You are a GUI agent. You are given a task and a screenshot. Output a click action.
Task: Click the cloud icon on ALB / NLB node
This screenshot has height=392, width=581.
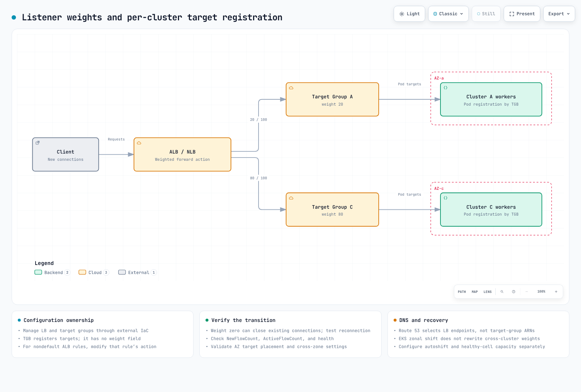[x=139, y=143]
